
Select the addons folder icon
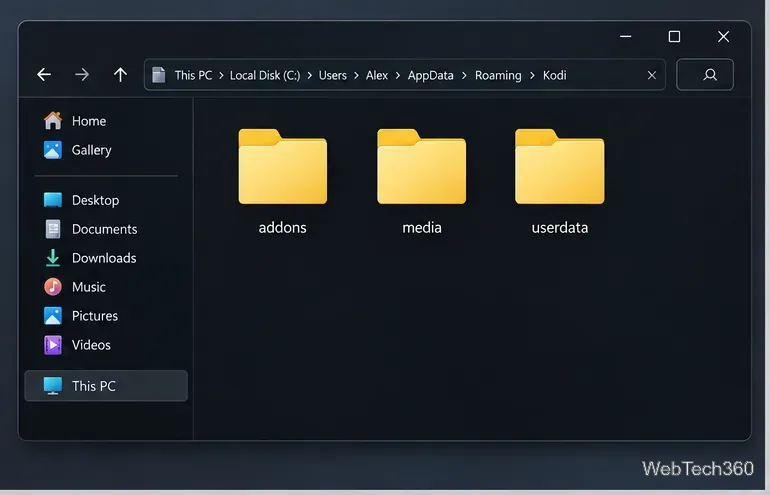[x=283, y=166]
